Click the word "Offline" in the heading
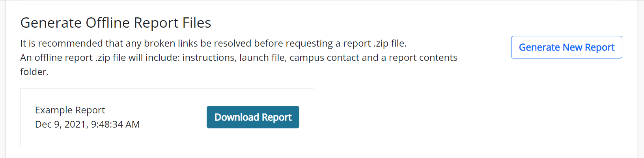644x158 pixels. click(x=108, y=23)
